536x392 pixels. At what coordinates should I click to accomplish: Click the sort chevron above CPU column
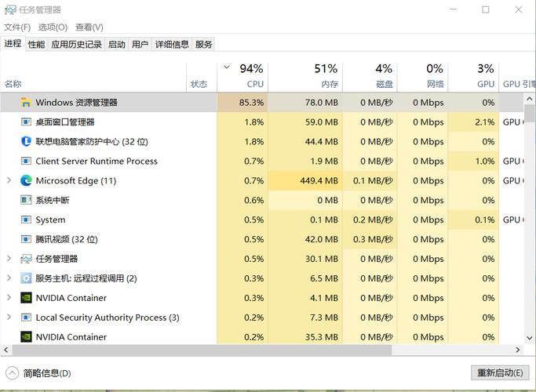227,67
